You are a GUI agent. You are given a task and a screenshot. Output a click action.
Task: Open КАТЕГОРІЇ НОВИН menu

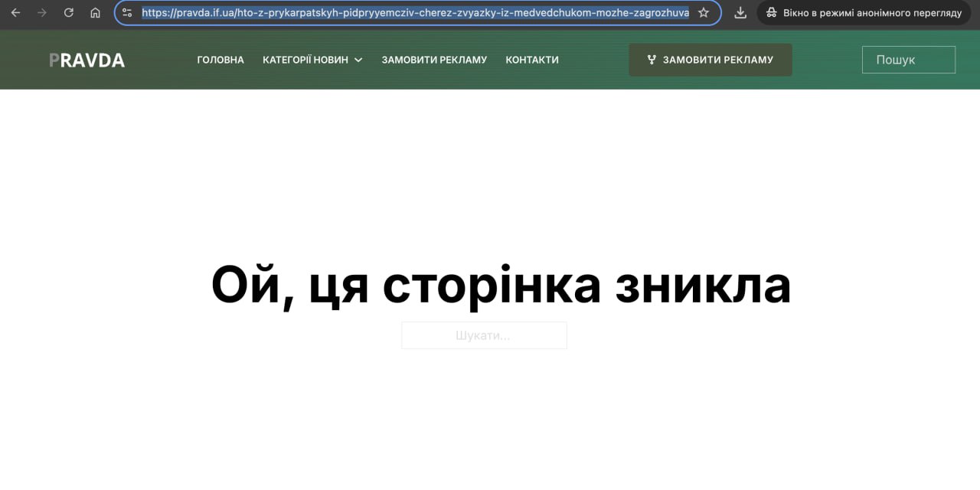305,60
